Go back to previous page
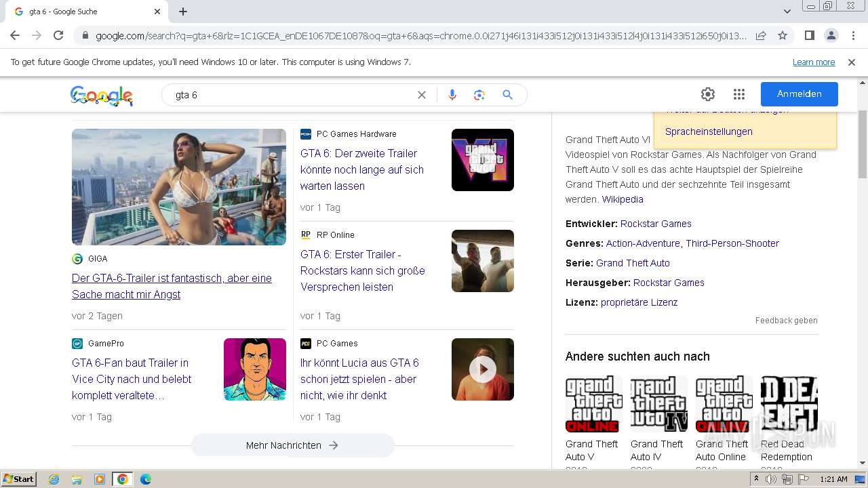 point(15,35)
